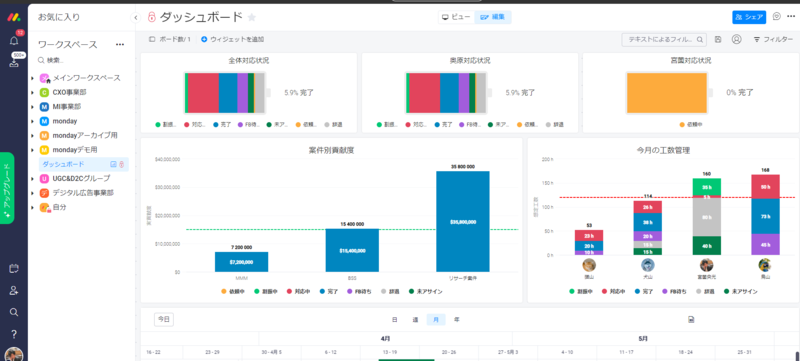
Task: Open the sidebar search magnifier icon
Action: (x=14, y=312)
